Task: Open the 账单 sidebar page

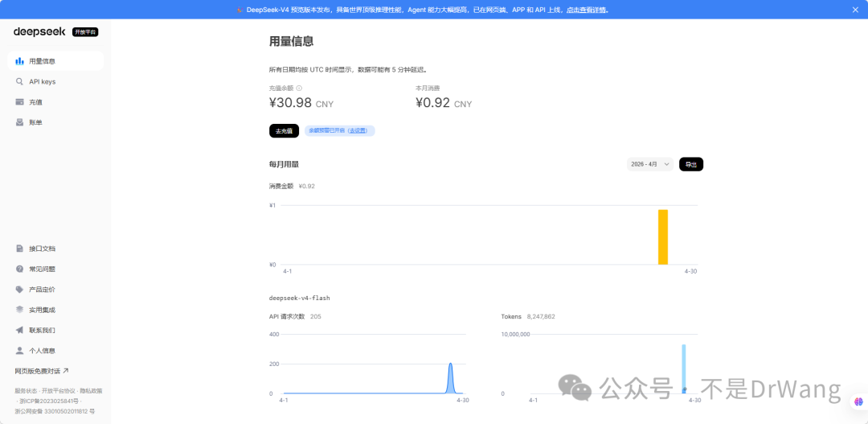Action: pos(55,122)
